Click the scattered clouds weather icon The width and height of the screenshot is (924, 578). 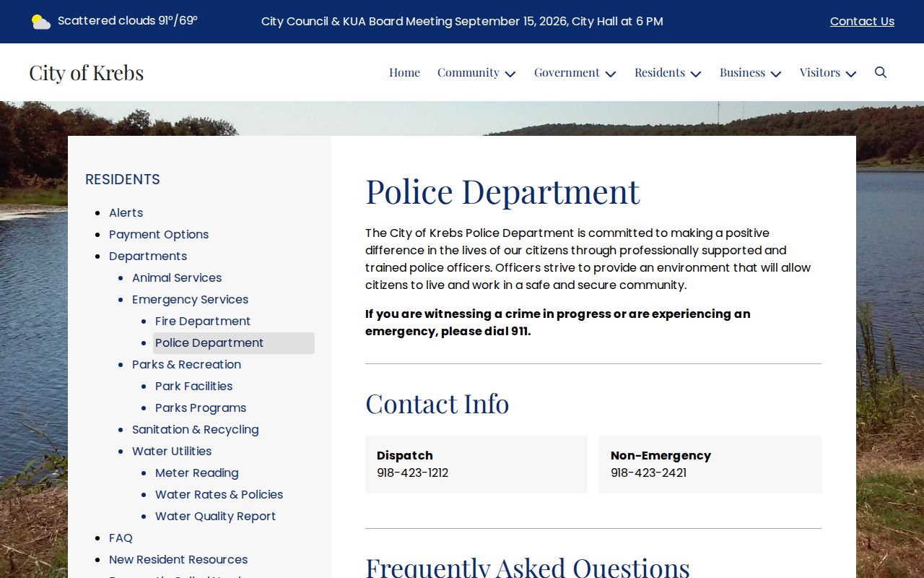tap(41, 22)
